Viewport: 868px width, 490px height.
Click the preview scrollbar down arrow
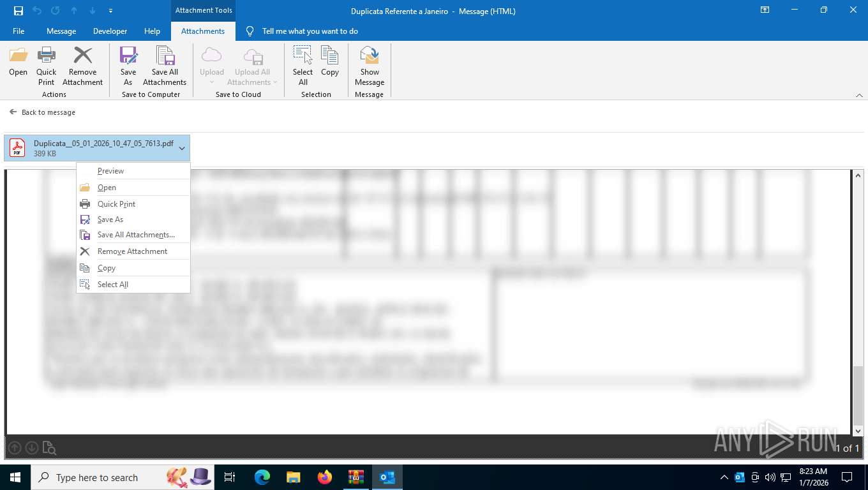point(858,431)
